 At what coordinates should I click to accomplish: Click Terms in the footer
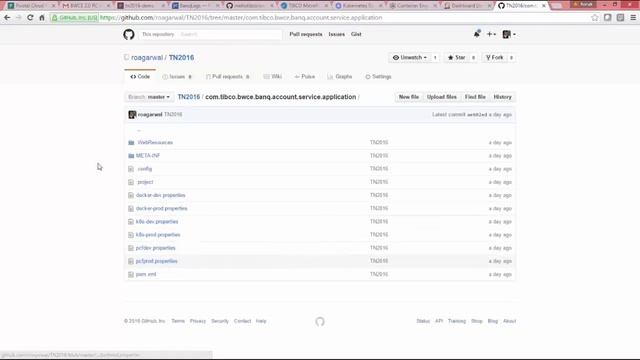tap(178, 321)
